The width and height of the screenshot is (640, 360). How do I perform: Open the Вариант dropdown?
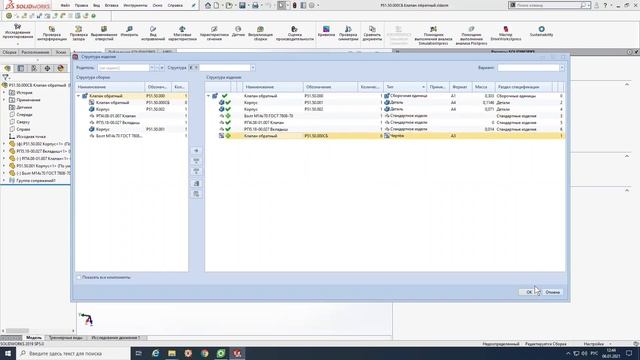(x=562, y=68)
